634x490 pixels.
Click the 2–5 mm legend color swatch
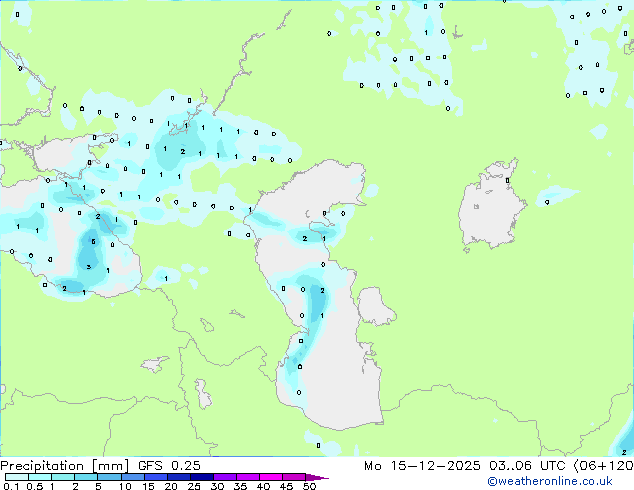pos(86,477)
